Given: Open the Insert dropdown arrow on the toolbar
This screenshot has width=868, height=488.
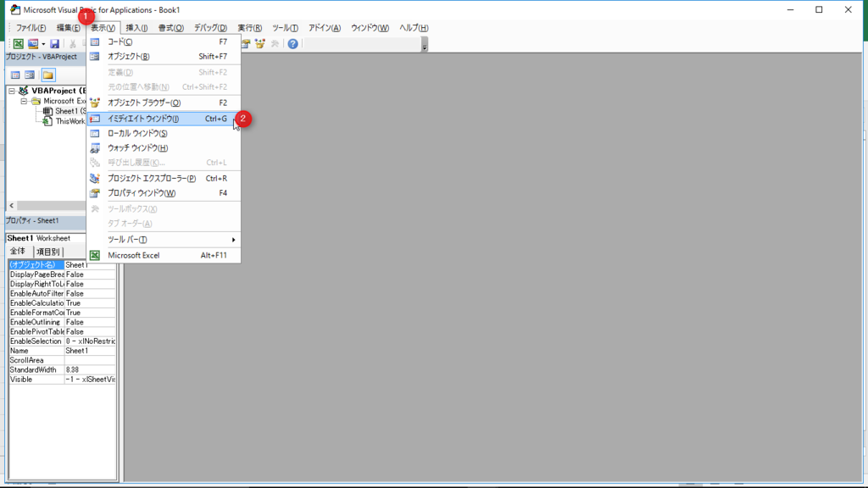Looking at the screenshot, I should pyautogui.click(x=43, y=44).
